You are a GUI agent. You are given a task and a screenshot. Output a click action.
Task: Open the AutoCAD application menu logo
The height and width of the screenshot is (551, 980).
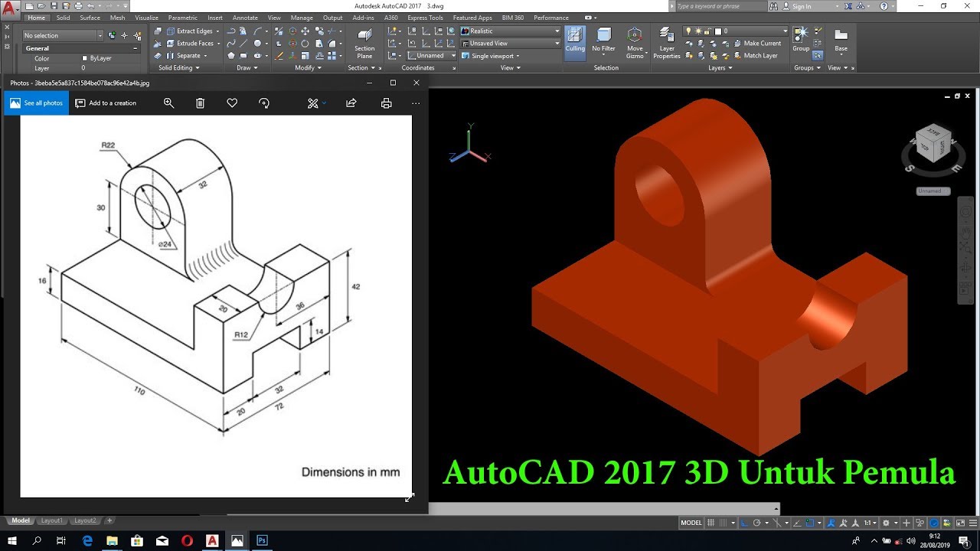point(10,9)
